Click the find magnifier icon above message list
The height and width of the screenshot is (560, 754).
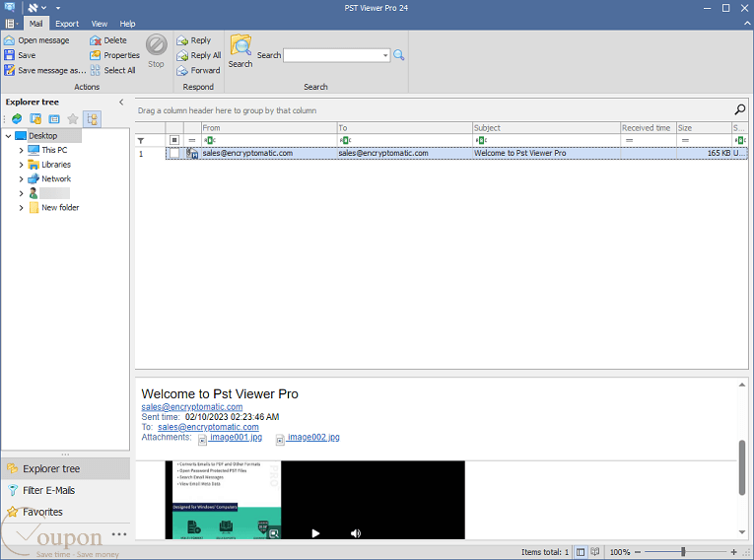pyautogui.click(x=739, y=110)
